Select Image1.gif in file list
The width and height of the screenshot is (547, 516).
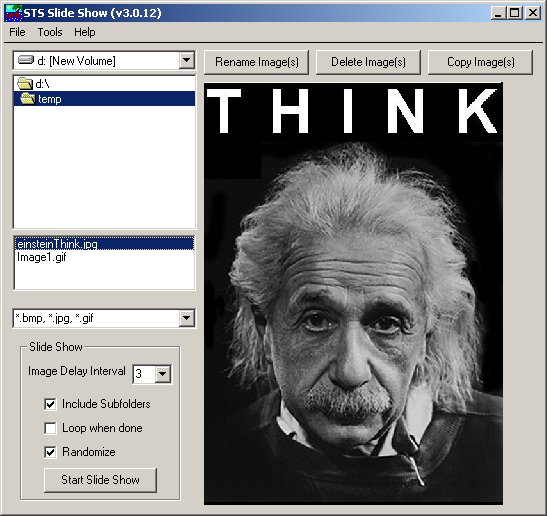tap(104, 257)
